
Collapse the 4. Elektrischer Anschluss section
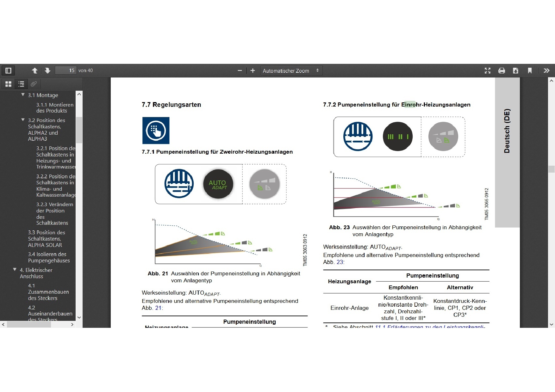[x=15, y=269]
